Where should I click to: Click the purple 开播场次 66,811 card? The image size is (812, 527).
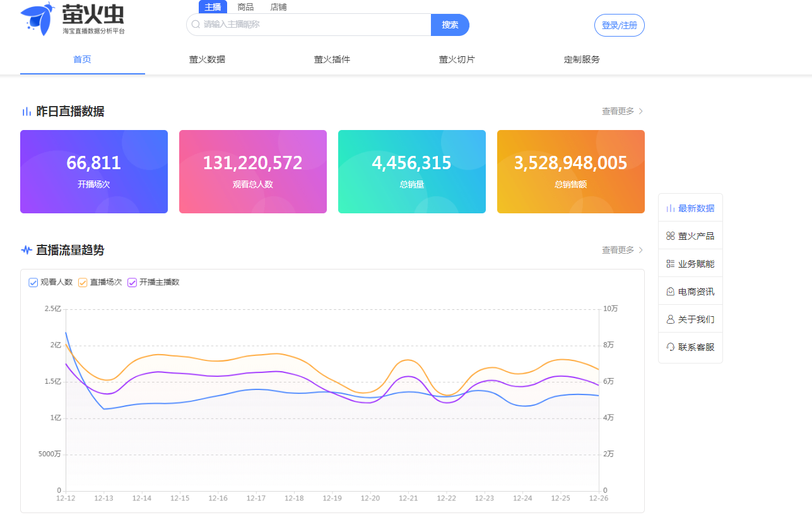pyautogui.click(x=94, y=172)
